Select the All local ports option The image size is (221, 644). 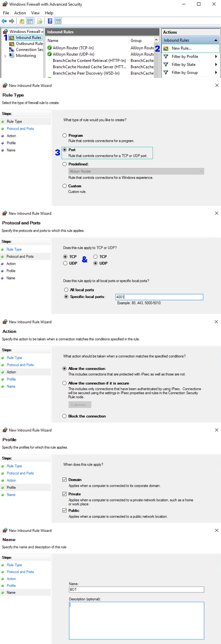tap(66, 290)
